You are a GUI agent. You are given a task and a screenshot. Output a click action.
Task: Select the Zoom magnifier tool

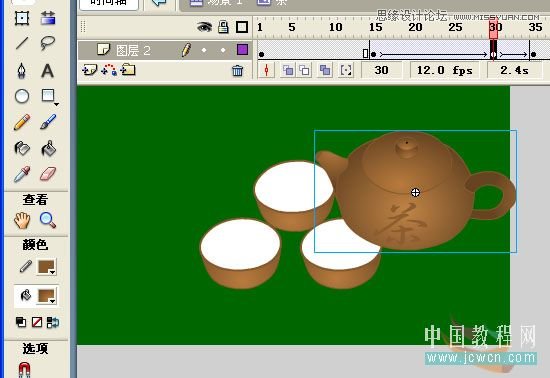48,220
